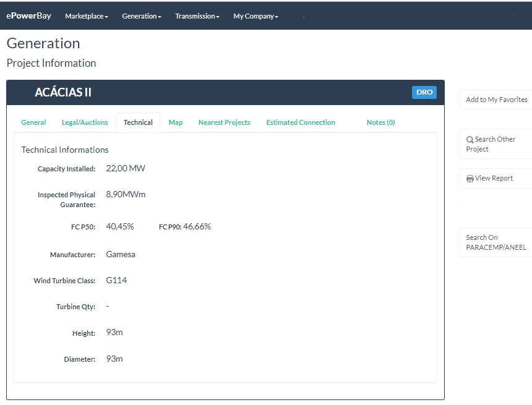
Task: Switch to the General tab
Action: point(33,122)
